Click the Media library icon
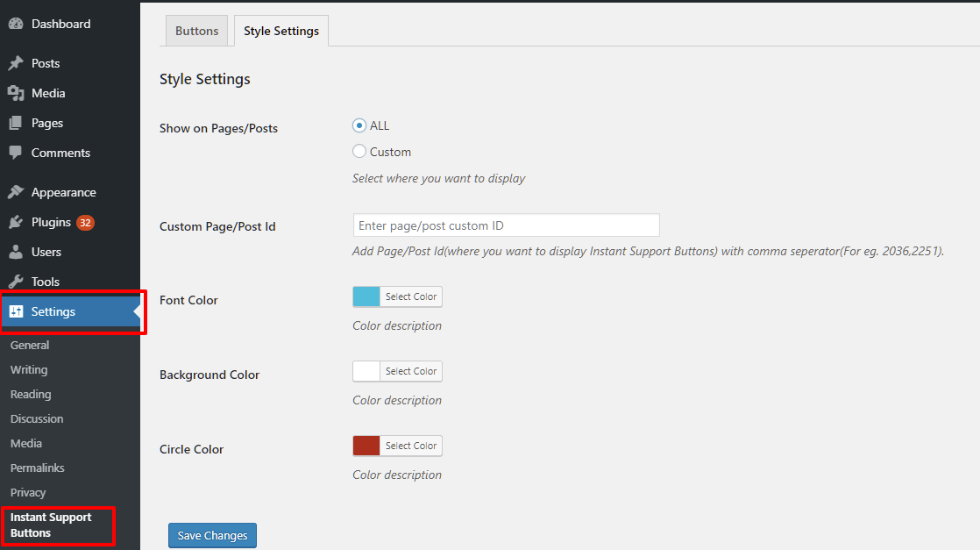Screen dimensions: 980x550 tap(16, 93)
